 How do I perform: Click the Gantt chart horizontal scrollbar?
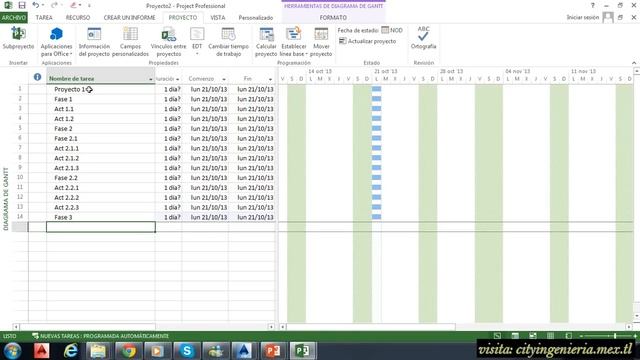(371, 327)
